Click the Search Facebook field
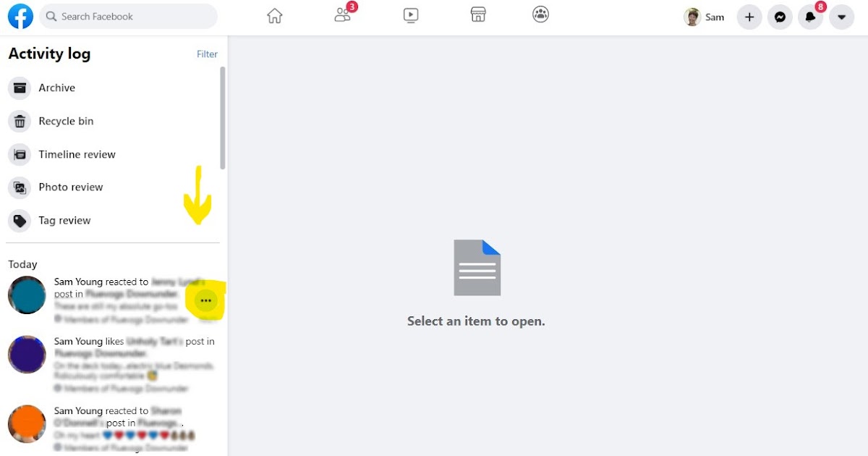Screen dimensions: 868x456 pos(128,16)
